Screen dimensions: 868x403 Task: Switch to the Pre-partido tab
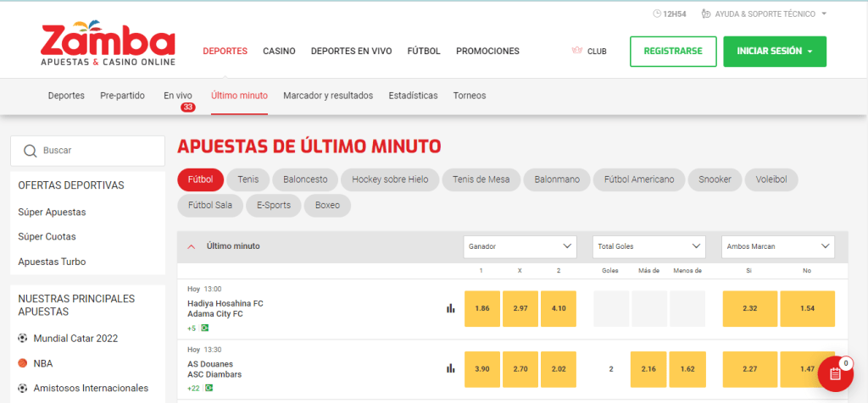pos(122,96)
